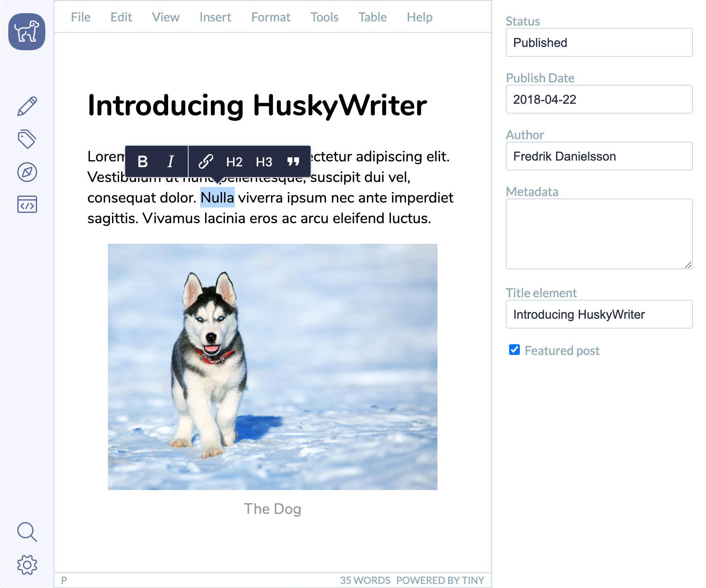The width and height of the screenshot is (706, 588).
Task: Click the Powered by Tiny link
Action: [x=440, y=580]
